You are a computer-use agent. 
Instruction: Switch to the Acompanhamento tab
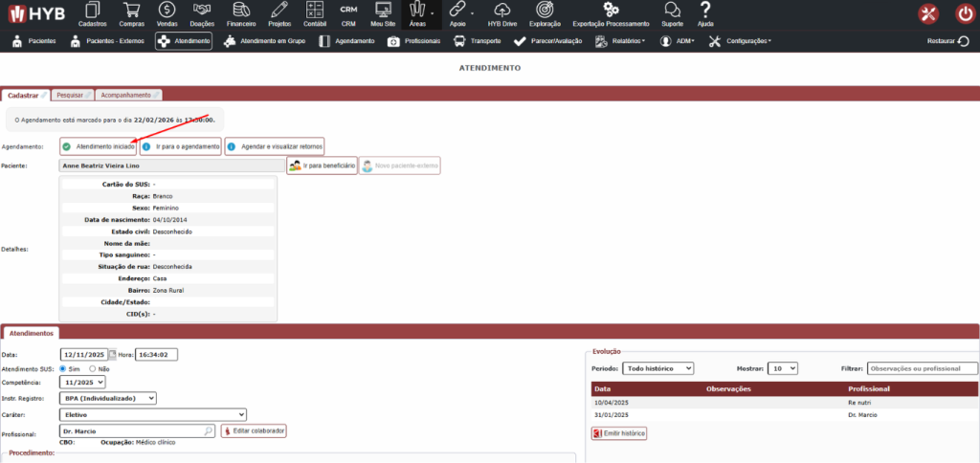tap(127, 95)
